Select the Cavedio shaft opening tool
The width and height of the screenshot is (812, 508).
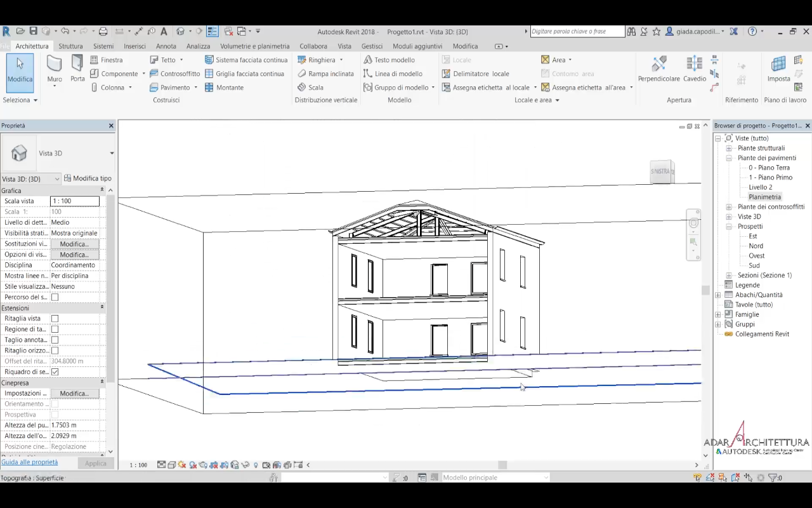694,69
